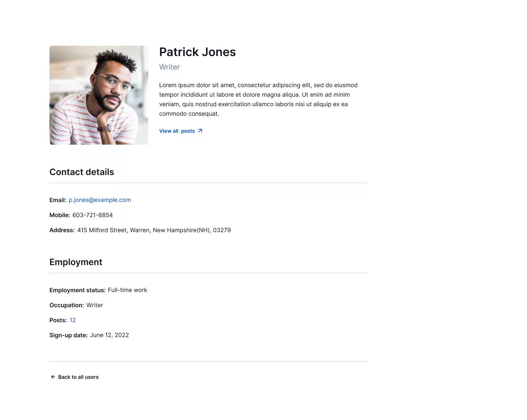Click the Lorem ipsum bio paragraph

point(258,99)
